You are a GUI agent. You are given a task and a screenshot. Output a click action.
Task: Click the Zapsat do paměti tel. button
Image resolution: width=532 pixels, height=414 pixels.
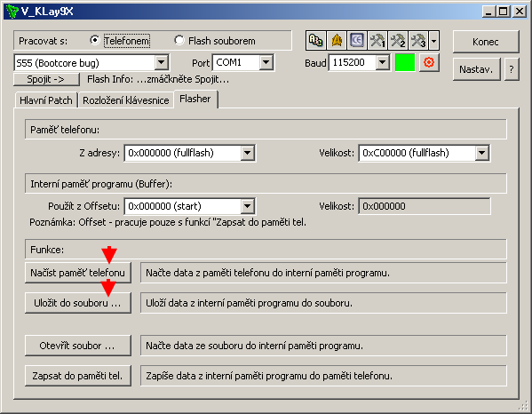pyautogui.click(x=78, y=376)
